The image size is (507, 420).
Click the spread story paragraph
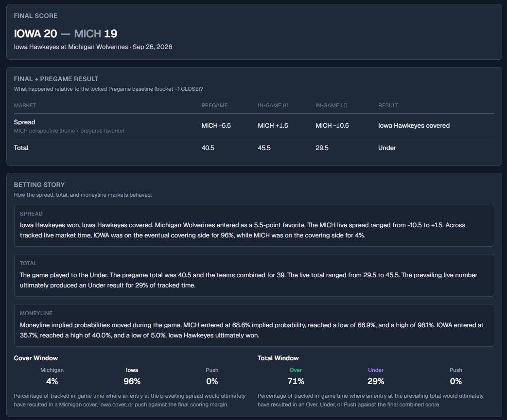click(243, 230)
